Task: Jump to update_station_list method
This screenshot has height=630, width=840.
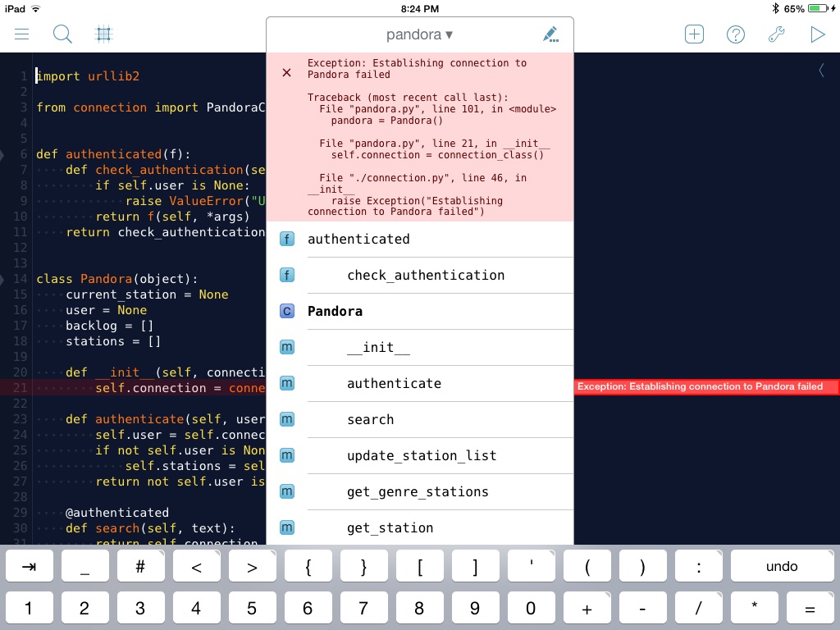Action: point(419,456)
